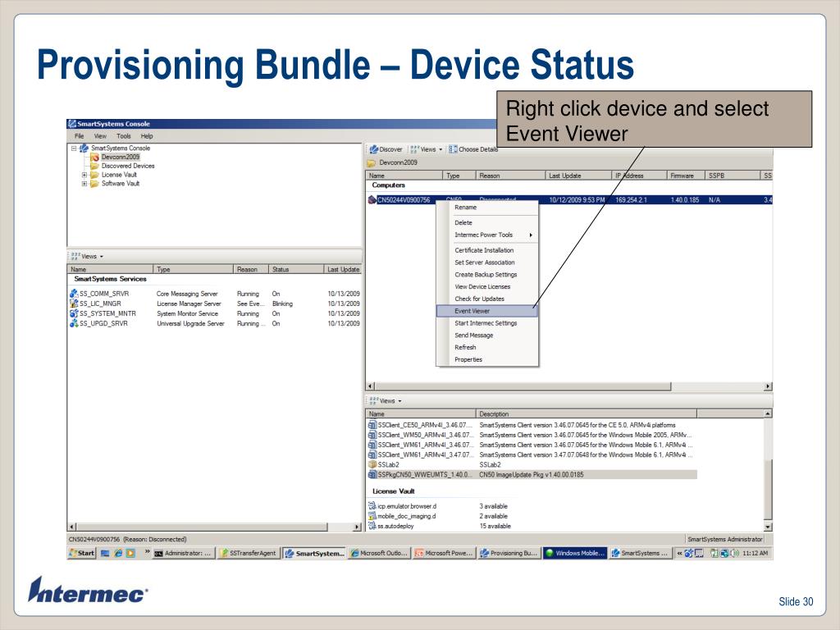
Task: Select View Device Licenses menu entry
Action: [x=482, y=286]
